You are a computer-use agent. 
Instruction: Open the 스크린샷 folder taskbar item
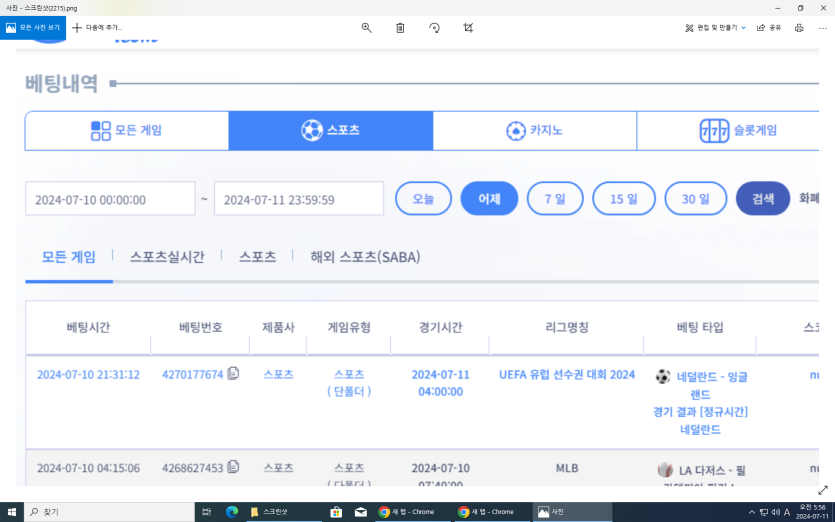[x=283, y=512]
